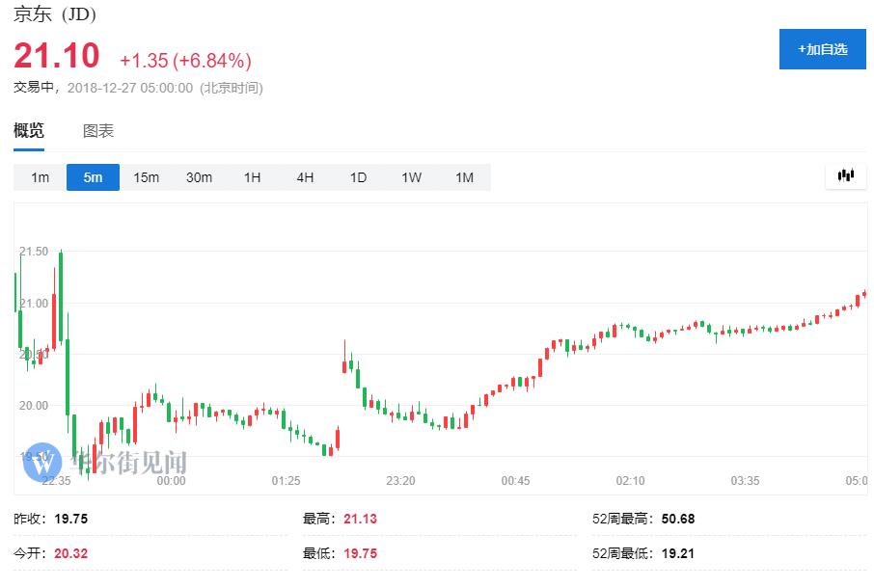Click the 23:20 time axis label

click(400, 481)
